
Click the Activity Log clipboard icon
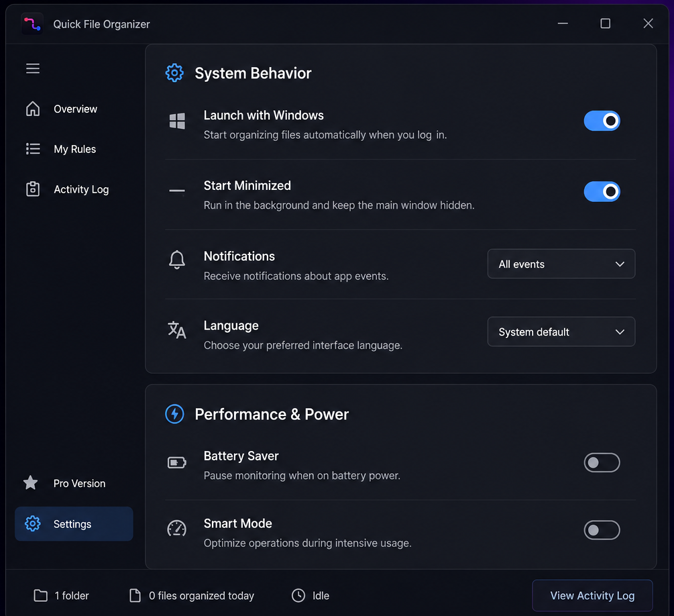(x=33, y=189)
